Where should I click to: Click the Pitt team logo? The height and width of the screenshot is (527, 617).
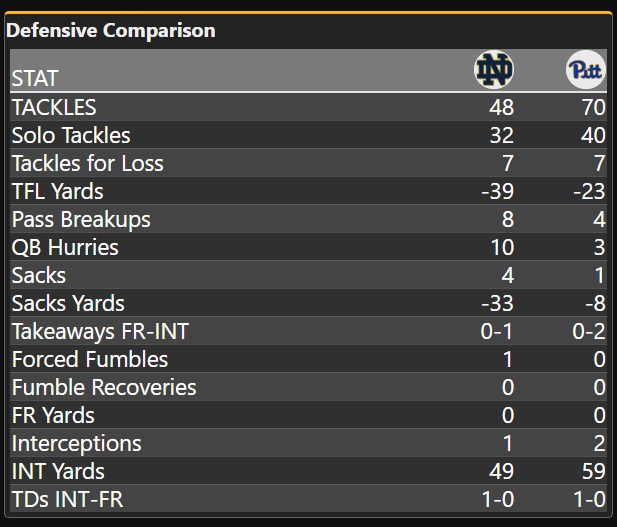coord(585,70)
